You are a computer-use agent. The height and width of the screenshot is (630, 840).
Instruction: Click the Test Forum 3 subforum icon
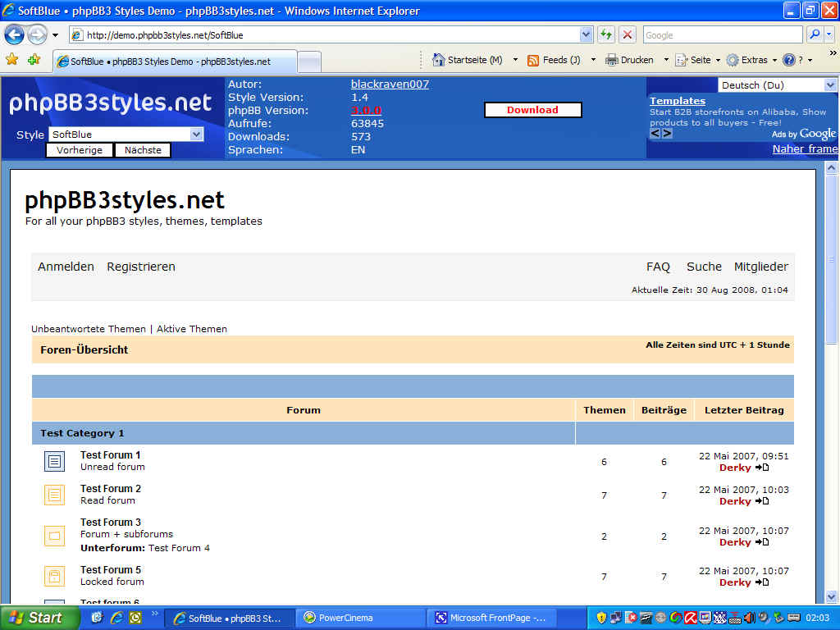pyautogui.click(x=54, y=535)
